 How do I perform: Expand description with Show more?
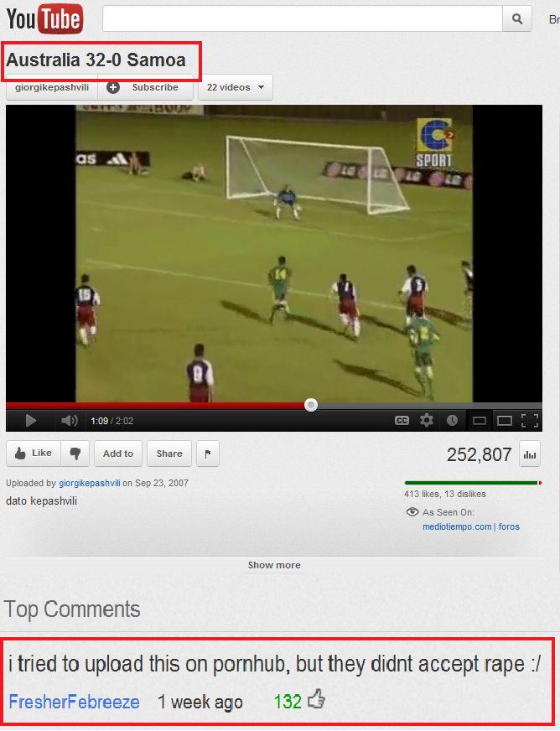pos(274,565)
